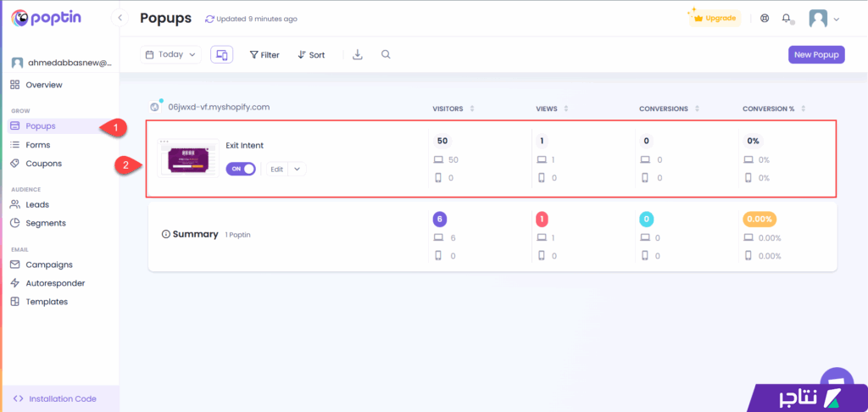Open the notifications bell
The height and width of the screenshot is (412, 868).
point(786,19)
